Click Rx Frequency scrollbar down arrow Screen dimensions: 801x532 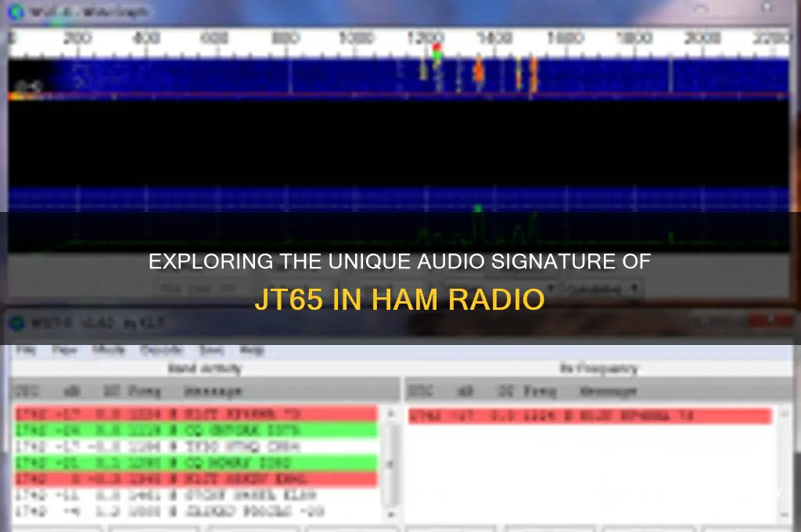coord(785,515)
